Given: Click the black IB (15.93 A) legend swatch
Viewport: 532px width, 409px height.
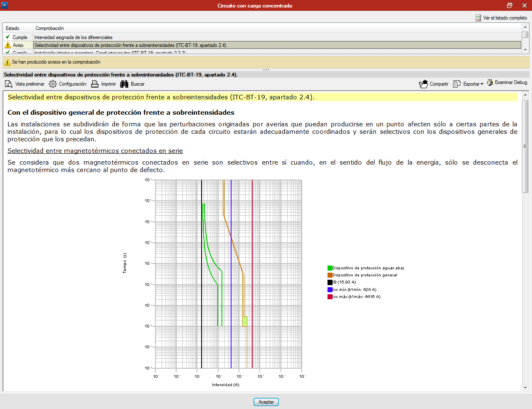Looking at the screenshot, I should tap(330, 282).
